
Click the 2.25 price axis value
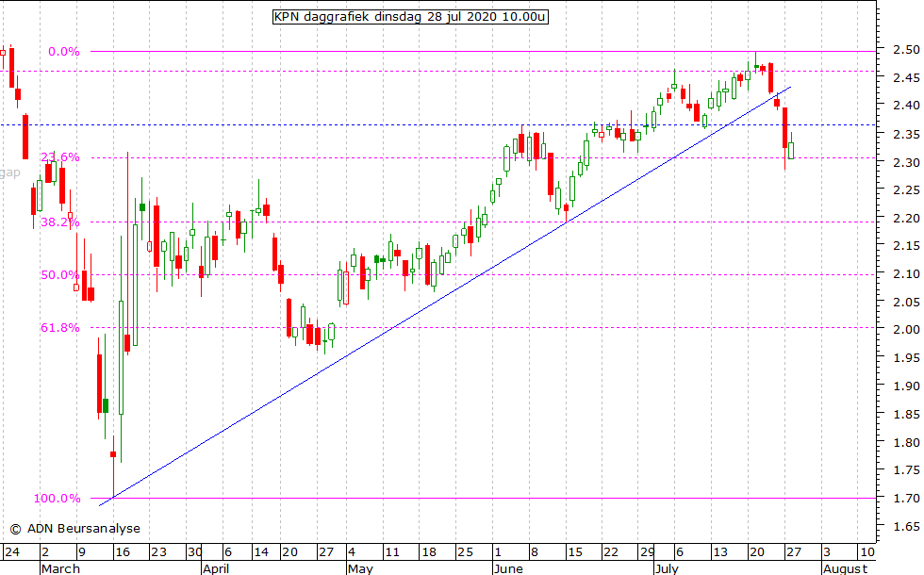point(906,189)
